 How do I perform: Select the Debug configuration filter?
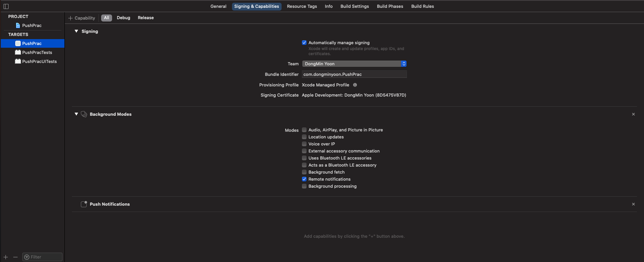click(x=123, y=18)
